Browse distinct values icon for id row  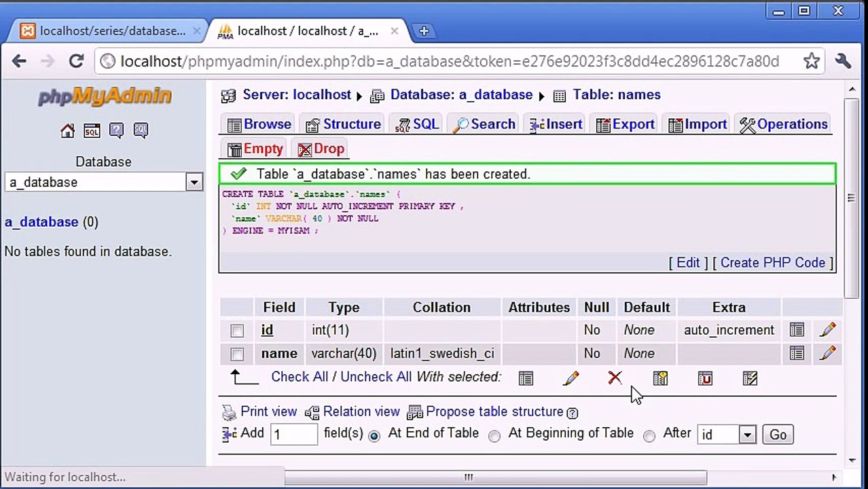[x=797, y=330]
